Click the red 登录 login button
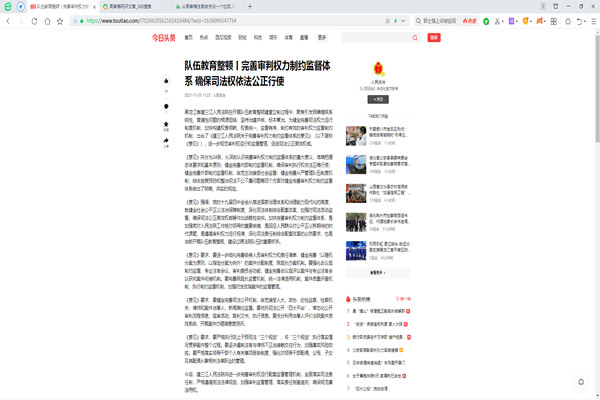Viewport: 600px width, 400px height. coord(434,38)
